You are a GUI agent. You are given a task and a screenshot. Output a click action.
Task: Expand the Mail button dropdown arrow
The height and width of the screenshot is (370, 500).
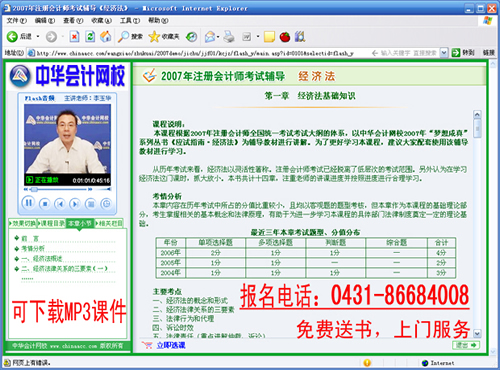[218, 37]
